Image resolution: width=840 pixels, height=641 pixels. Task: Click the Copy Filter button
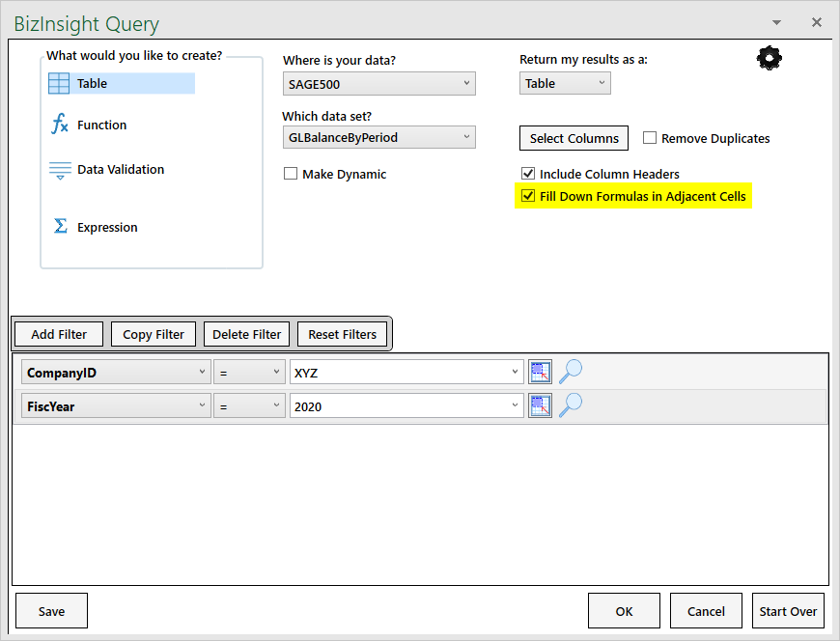point(154,334)
